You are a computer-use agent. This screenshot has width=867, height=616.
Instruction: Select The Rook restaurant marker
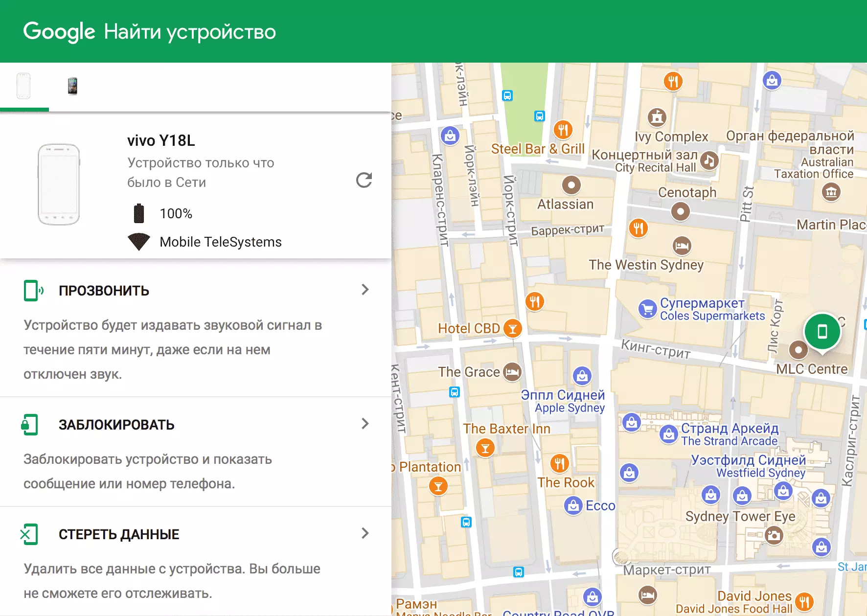(x=560, y=463)
